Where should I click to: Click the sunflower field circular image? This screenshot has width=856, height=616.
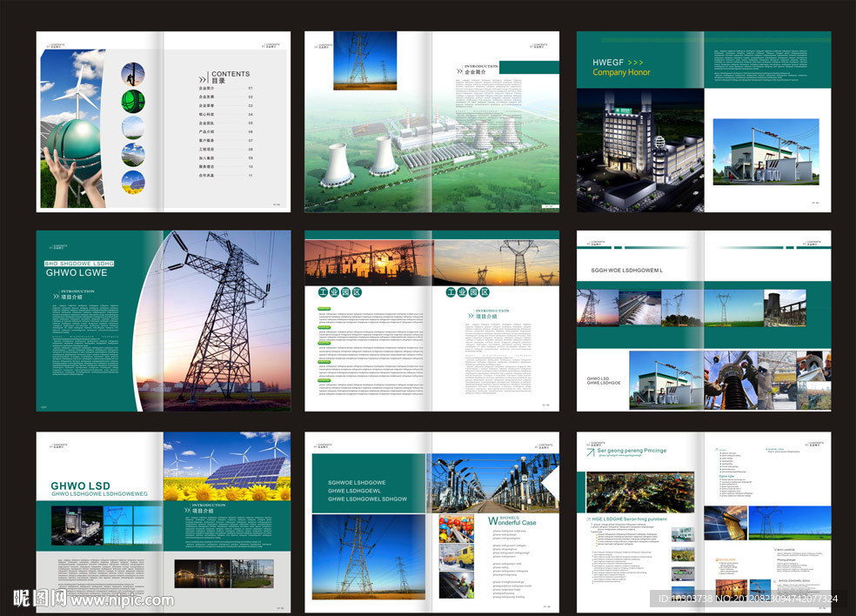tap(133, 182)
